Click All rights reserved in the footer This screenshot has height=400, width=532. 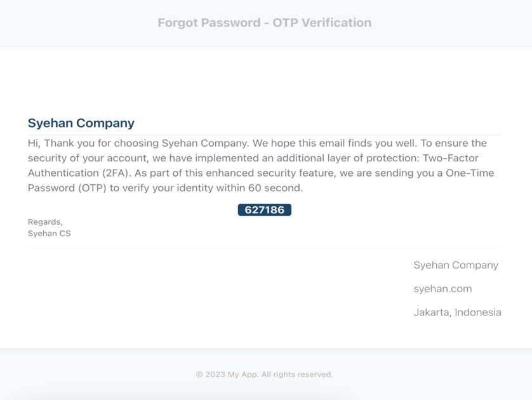coord(297,374)
